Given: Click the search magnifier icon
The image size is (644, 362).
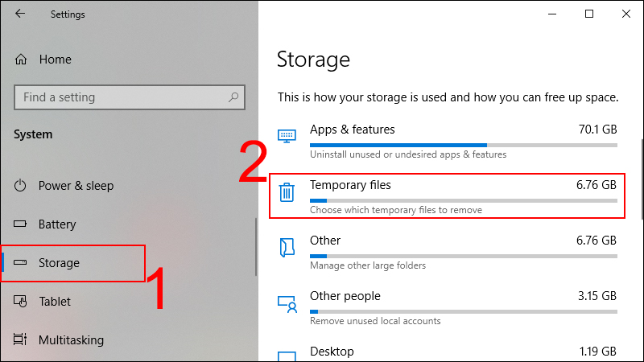Looking at the screenshot, I should (233, 97).
